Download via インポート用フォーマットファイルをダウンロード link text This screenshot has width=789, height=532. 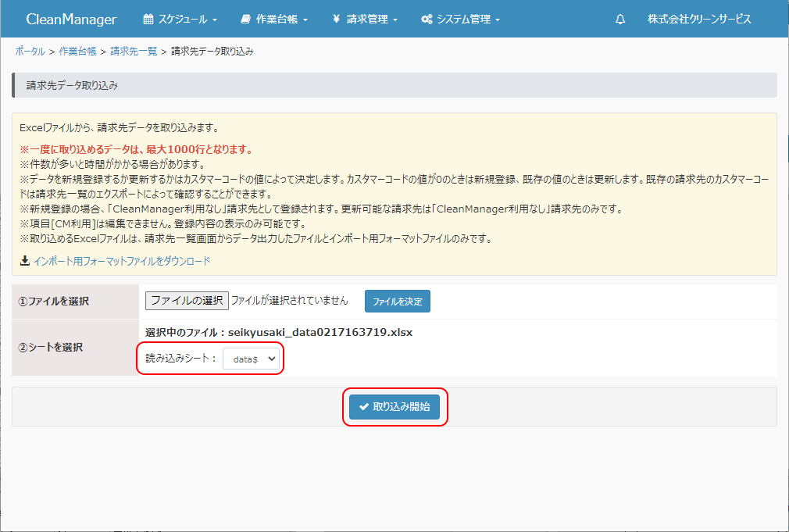point(121,261)
